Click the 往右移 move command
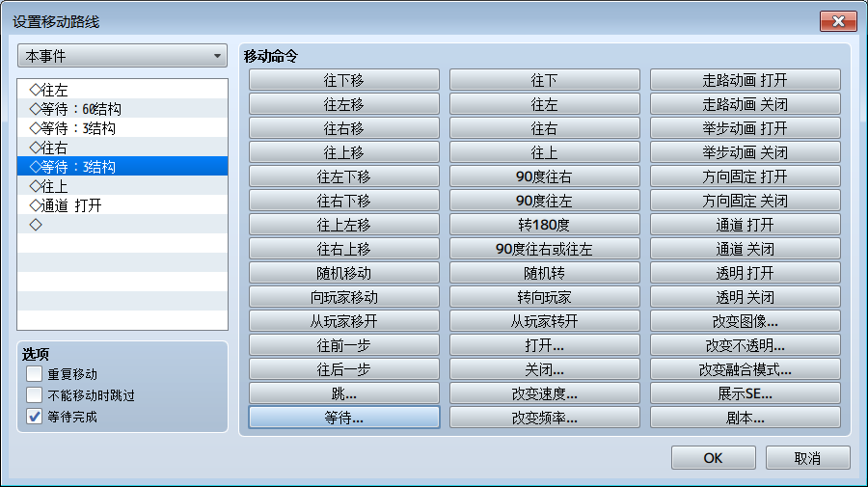The height and width of the screenshot is (487, 868). coord(343,128)
